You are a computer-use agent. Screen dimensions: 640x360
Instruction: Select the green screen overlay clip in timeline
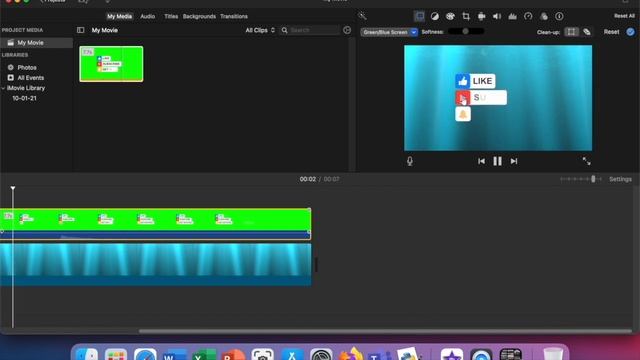[156, 224]
